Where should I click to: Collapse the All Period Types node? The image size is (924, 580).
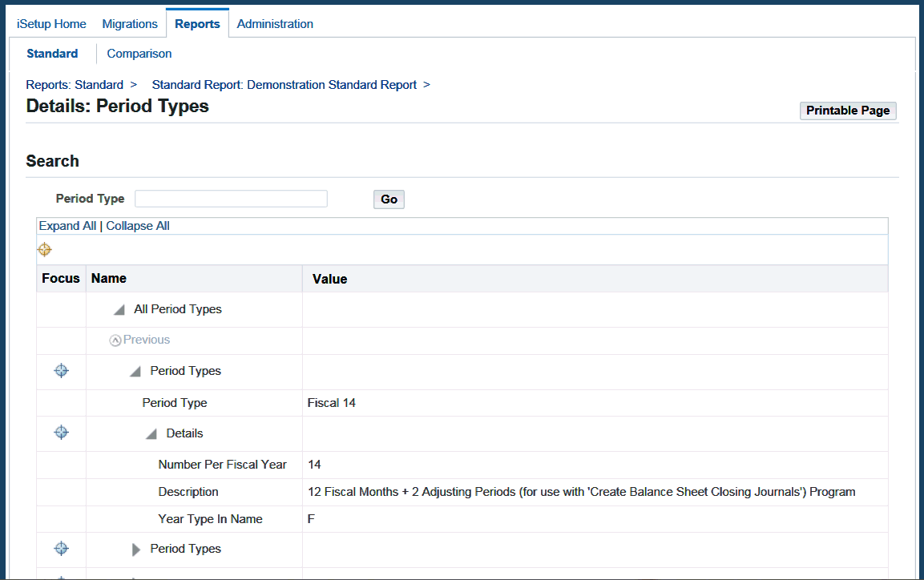tap(119, 310)
